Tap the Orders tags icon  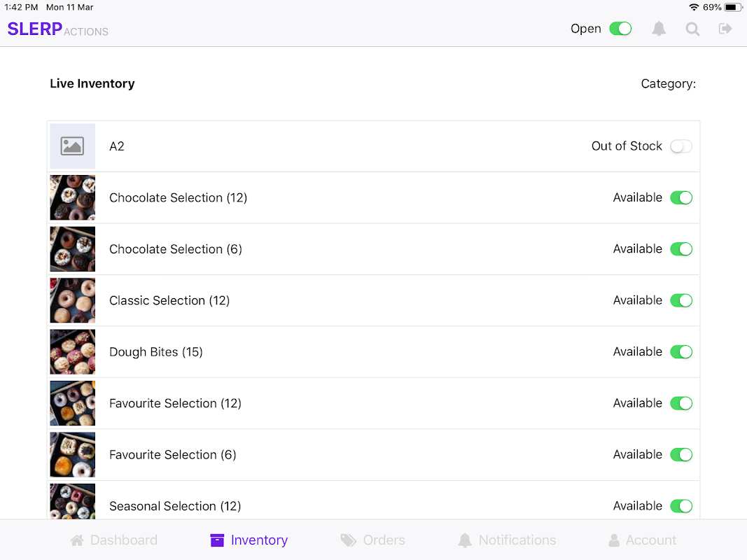pyautogui.click(x=348, y=540)
